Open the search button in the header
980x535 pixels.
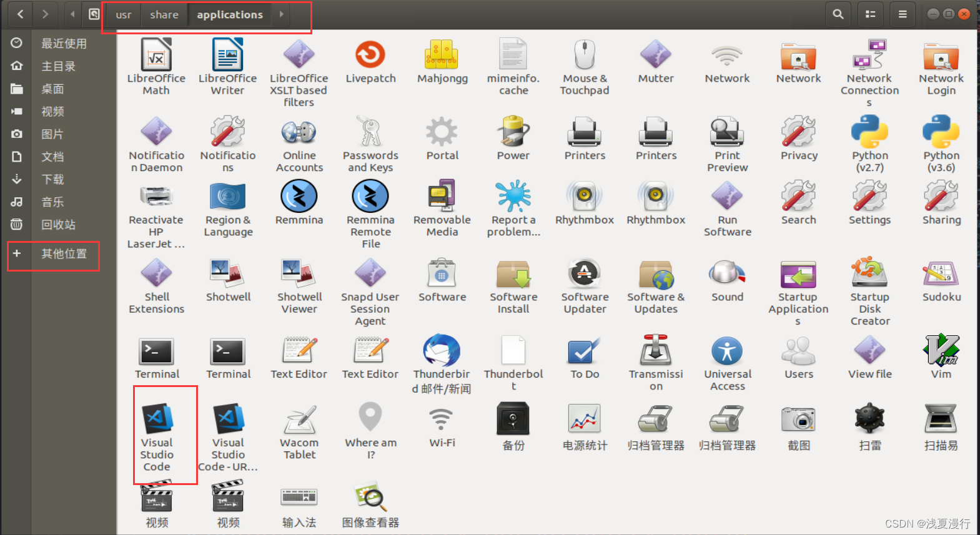[x=838, y=14]
